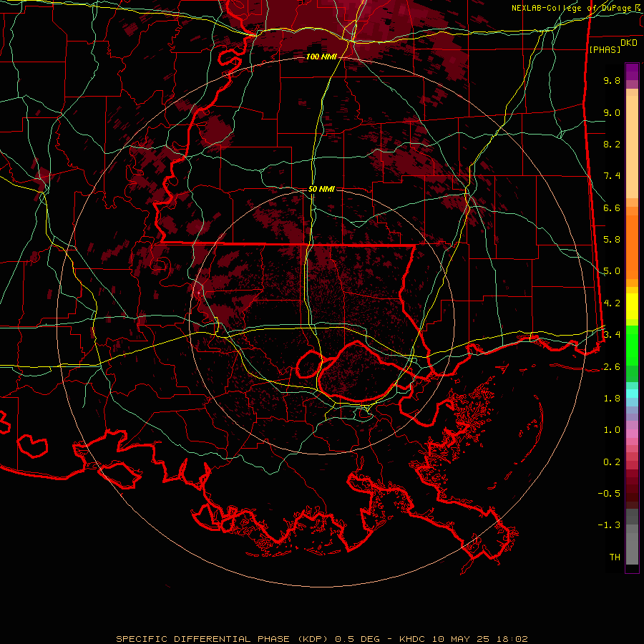Click the 7.4 scale value
The image size is (644, 644).
(612, 176)
